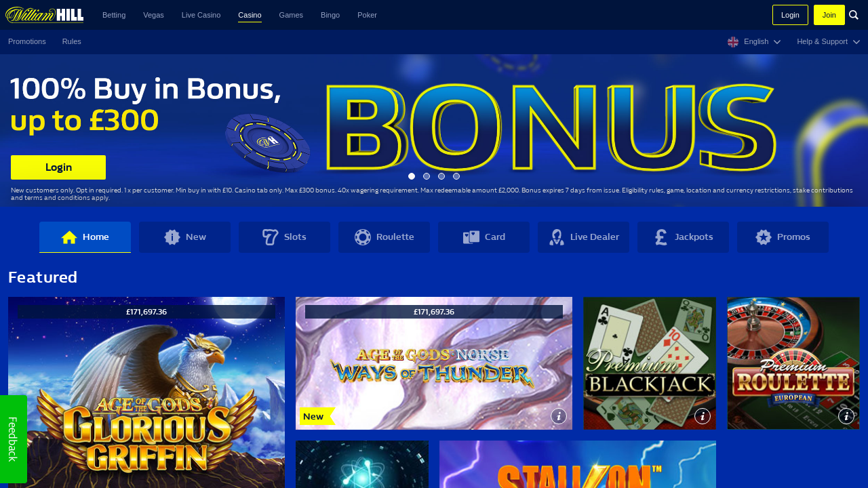Screen dimensions: 868x488
Task: Open the Poker menu item
Action: tap(367, 15)
